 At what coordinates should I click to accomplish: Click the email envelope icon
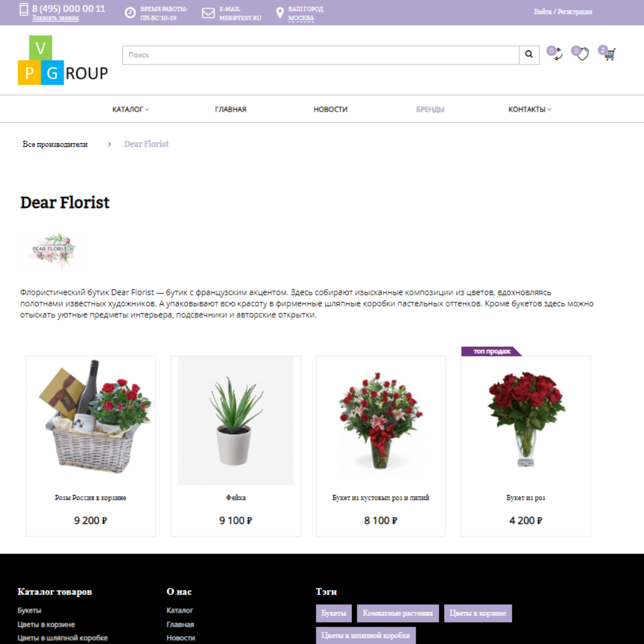208,13
